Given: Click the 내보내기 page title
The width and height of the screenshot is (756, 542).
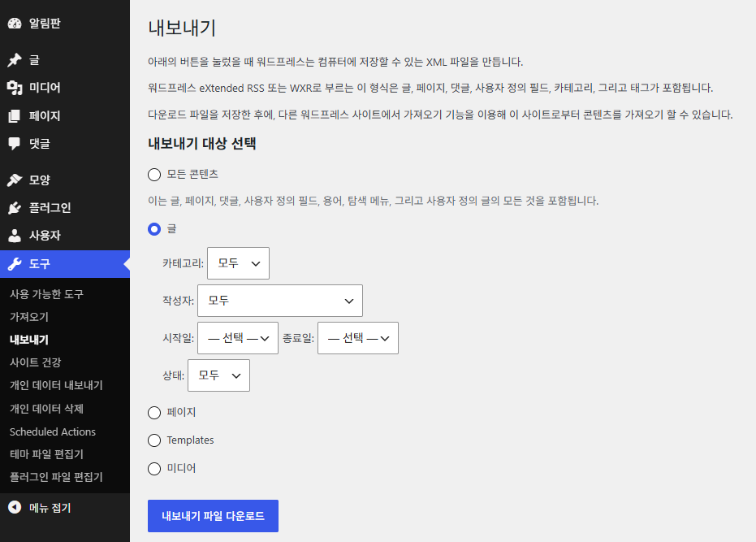Looking at the screenshot, I should (x=182, y=28).
